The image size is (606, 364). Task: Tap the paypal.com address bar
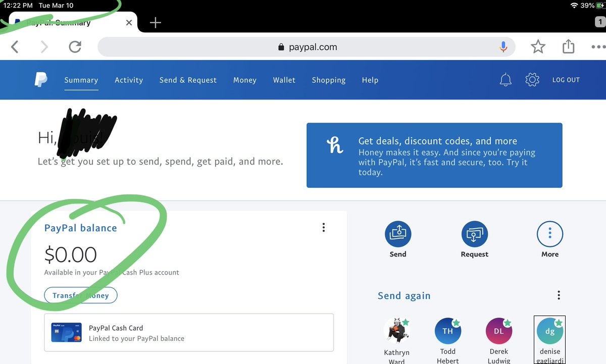(x=307, y=47)
